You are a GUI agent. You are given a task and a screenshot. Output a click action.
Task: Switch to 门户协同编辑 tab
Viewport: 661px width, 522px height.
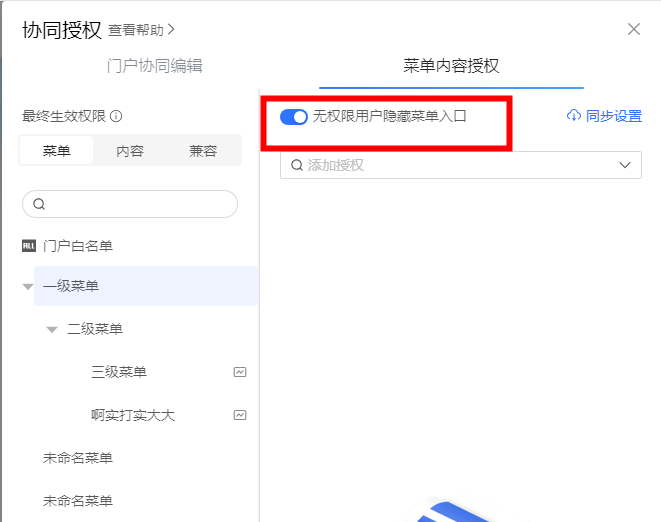click(154, 66)
